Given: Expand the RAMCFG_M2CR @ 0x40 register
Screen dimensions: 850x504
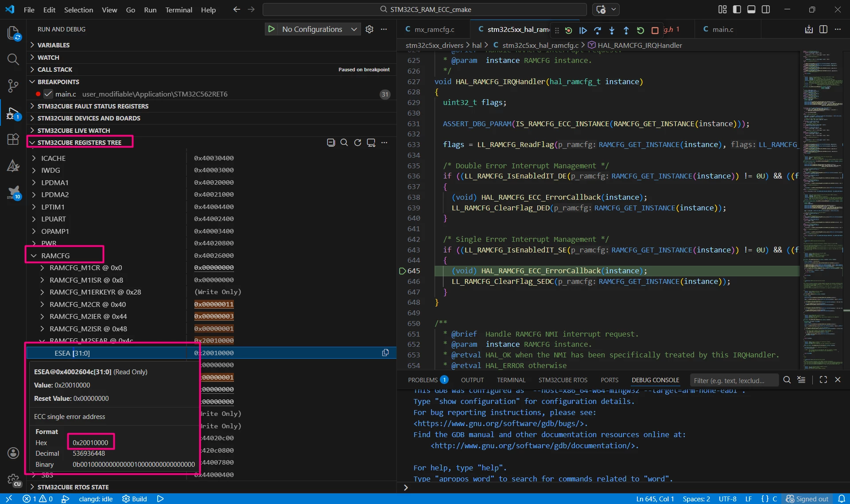Looking at the screenshot, I should click(x=42, y=304).
